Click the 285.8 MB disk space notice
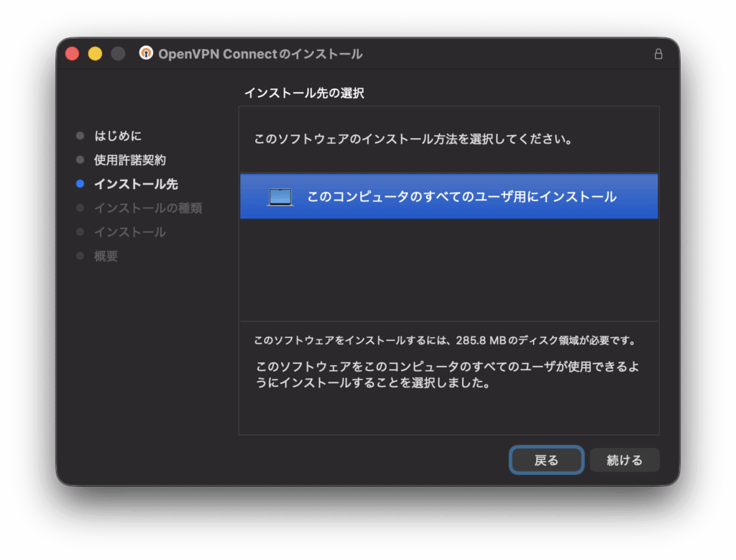The width and height of the screenshot is (736, 560). pyautogui.click(x=446, y=340)
